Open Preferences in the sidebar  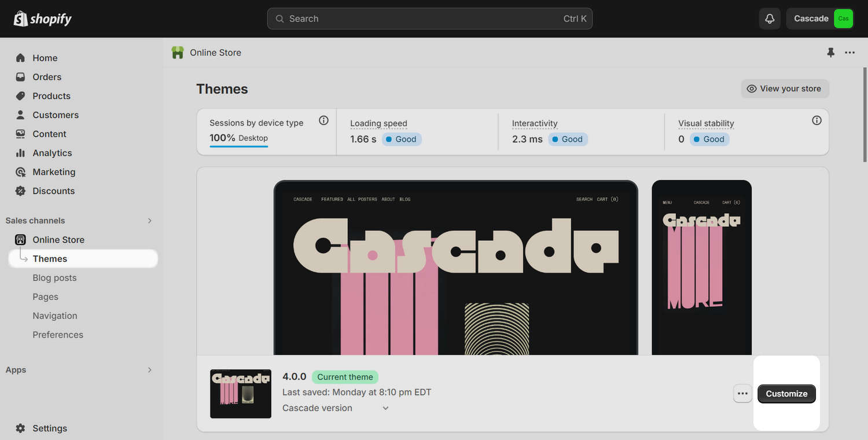click(58, 335)
